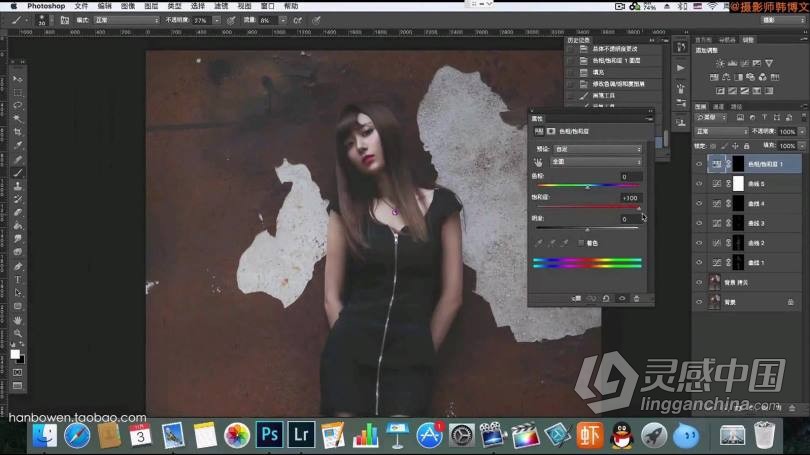Select the 画笔工具 history state
Screen dimensions: 810x455
pyautogui.click(x=614, y=96)
